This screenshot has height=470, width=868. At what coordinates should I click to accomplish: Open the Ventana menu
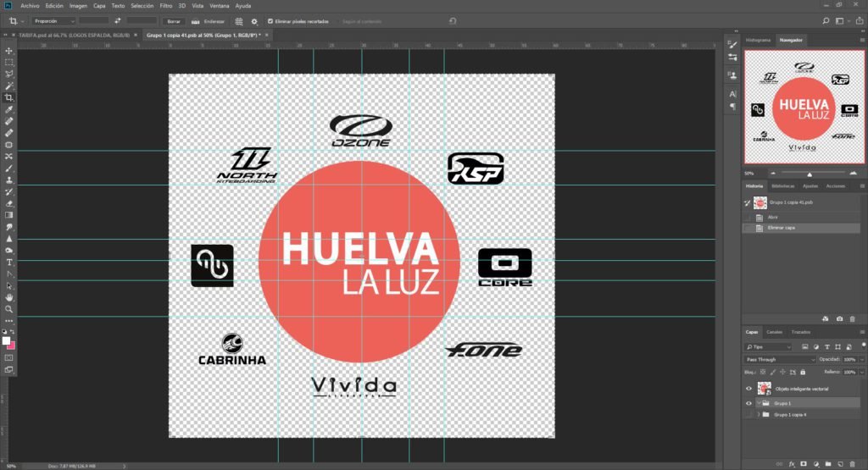coord(220,6)
